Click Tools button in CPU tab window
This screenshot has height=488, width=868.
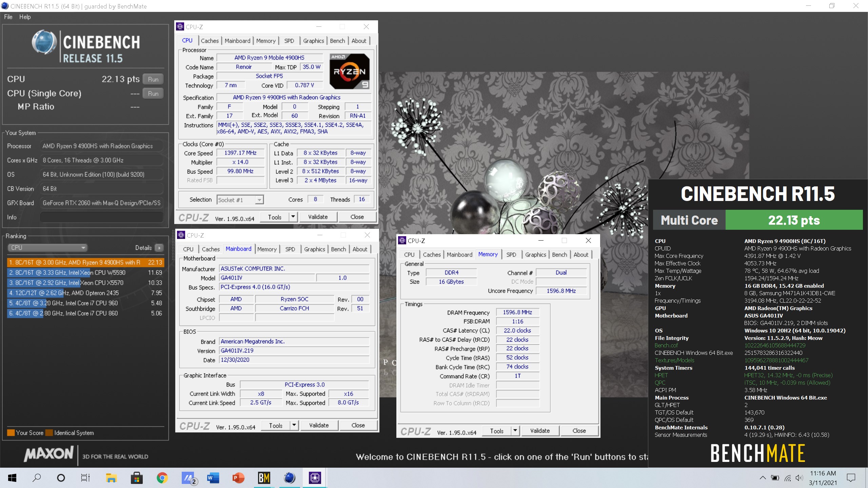[x=275, y=217]
